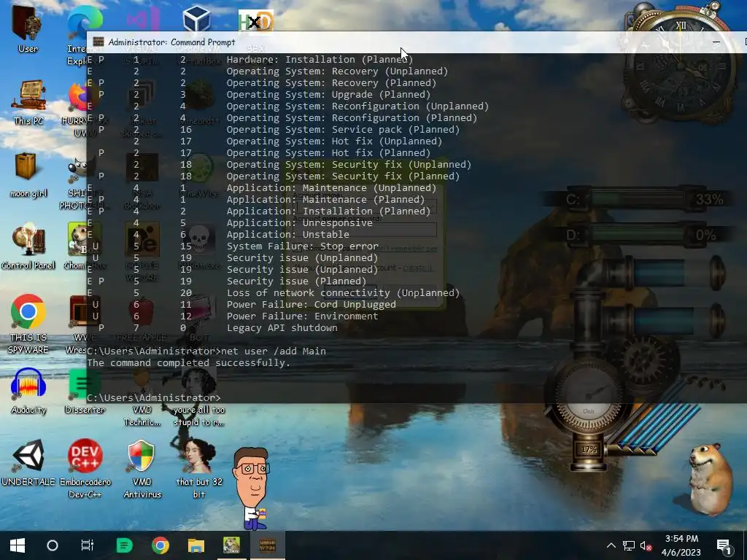Screen dimensions: 747x560
Task: Switch to the doge taskbar app
Action: (231, 545)
